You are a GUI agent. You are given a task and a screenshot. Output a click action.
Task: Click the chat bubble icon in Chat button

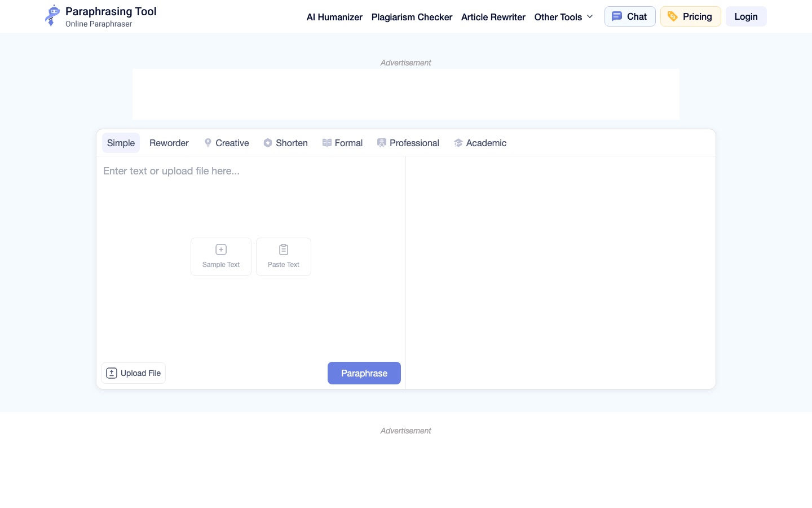[x=617, y=16]
